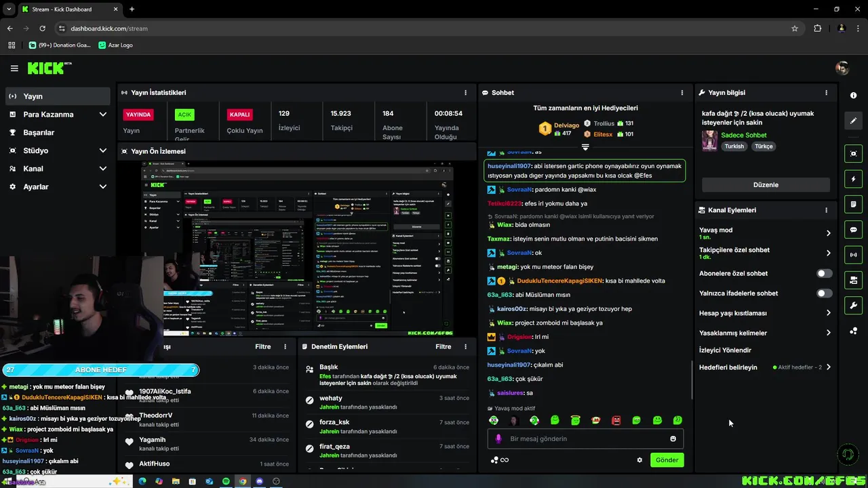Click the Turkish tag chip

click(734, 146)
